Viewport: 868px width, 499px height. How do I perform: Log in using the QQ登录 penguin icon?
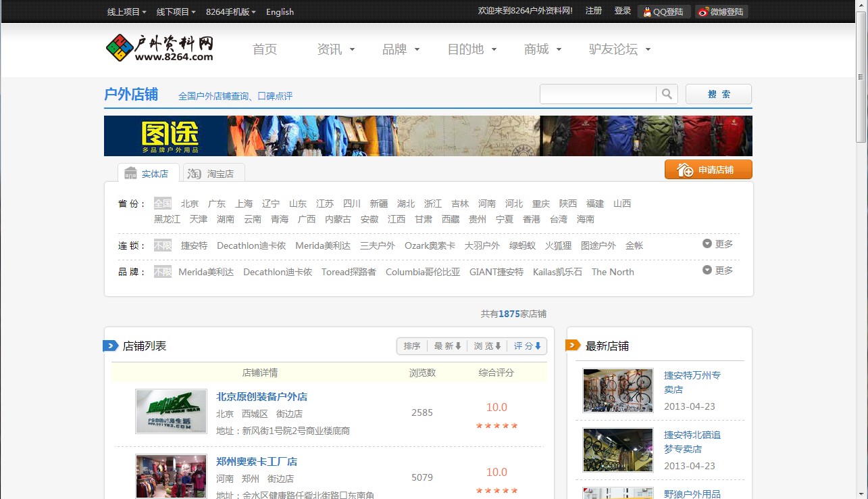tap(648, 11)
